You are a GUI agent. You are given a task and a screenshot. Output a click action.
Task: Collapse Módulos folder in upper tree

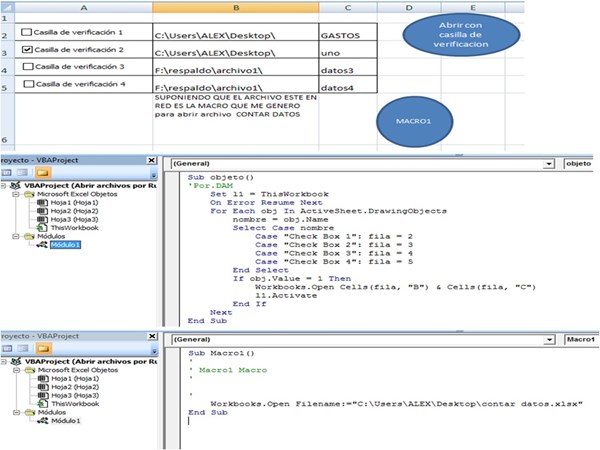pyautogui.click(x=16, y=236)
